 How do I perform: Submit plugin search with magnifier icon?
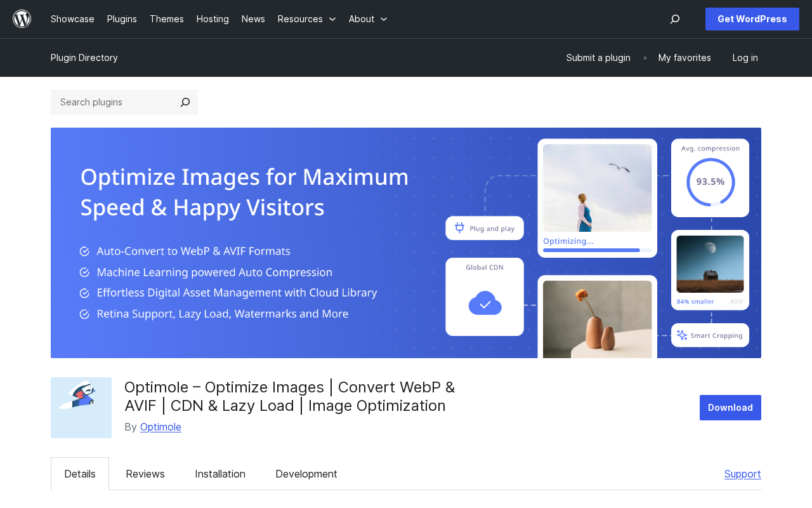[185, 102]
